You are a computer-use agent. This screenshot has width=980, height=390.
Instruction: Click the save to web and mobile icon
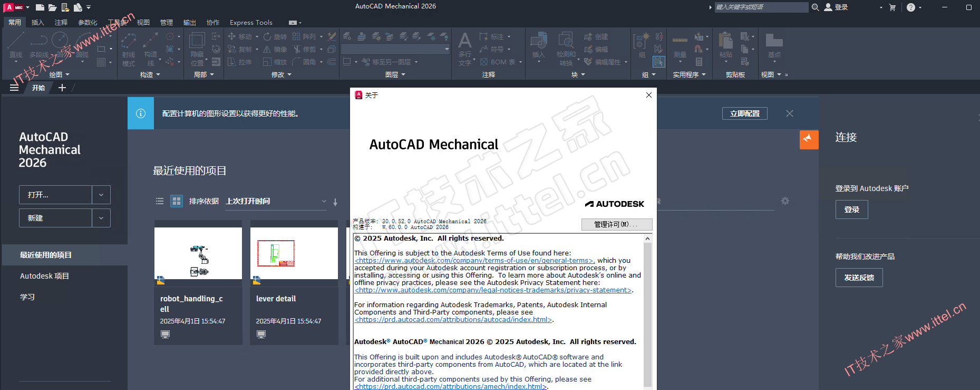click(77, 7)
